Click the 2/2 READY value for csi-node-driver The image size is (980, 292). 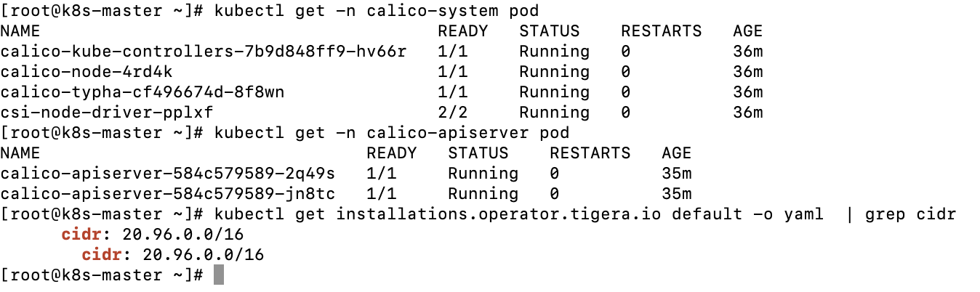453,113
